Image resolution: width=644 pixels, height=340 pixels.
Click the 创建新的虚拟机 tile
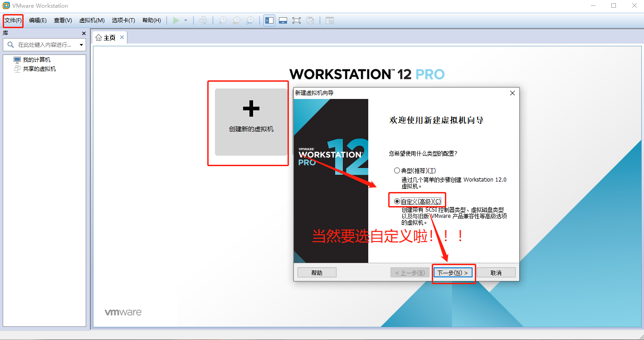[251, 122]
